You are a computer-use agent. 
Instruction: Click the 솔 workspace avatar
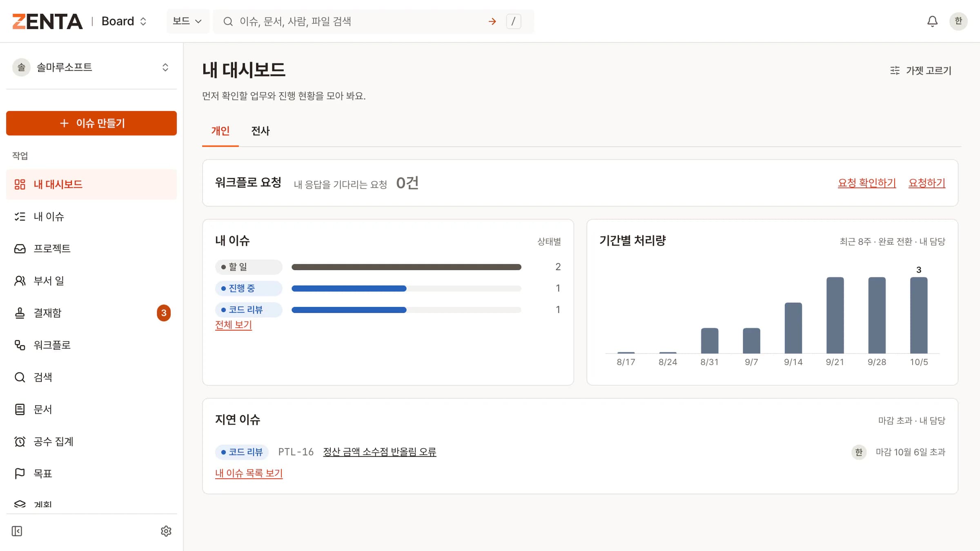point(21,67)
